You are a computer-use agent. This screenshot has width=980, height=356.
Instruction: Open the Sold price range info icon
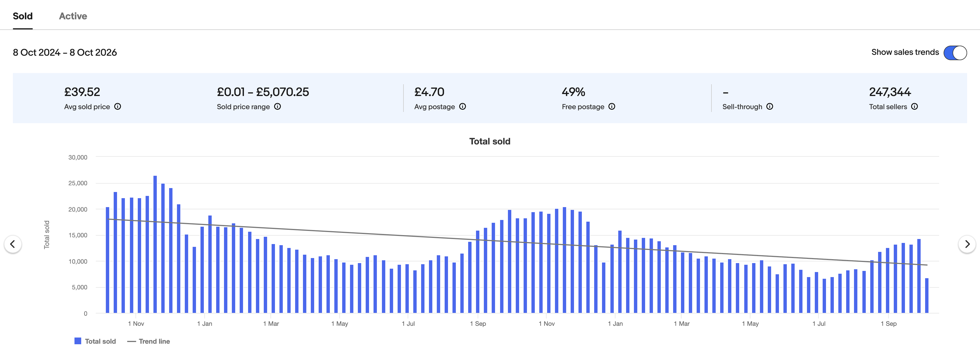(x=277, y=107)
